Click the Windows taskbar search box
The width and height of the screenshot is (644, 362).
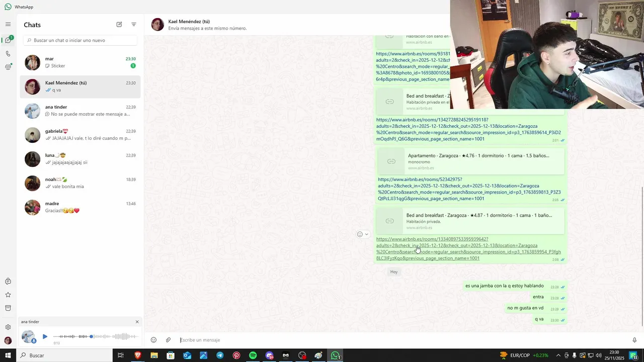point(64,355)
